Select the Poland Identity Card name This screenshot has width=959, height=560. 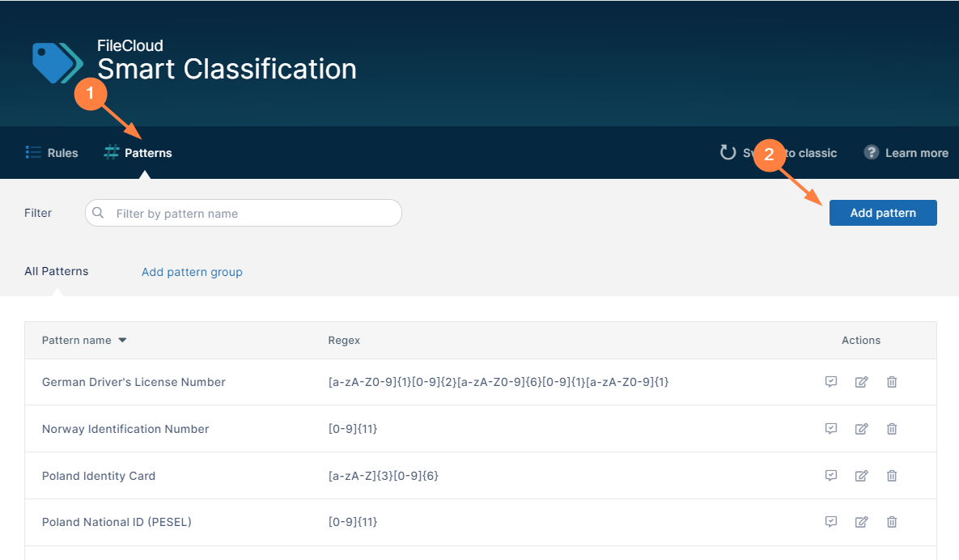click(99, 476)
